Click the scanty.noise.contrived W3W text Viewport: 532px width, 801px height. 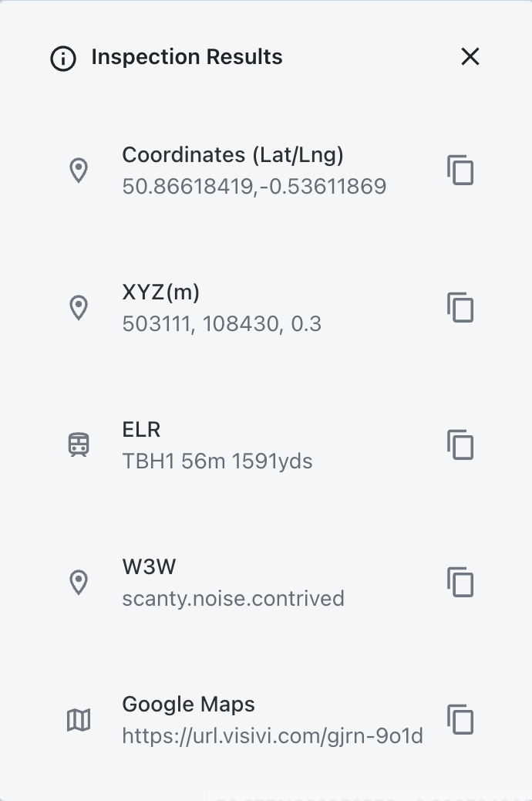tap(233, 599)
